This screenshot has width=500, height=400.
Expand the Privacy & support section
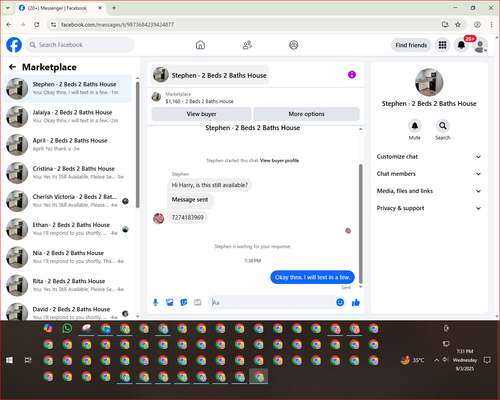(x=429, y=208)
